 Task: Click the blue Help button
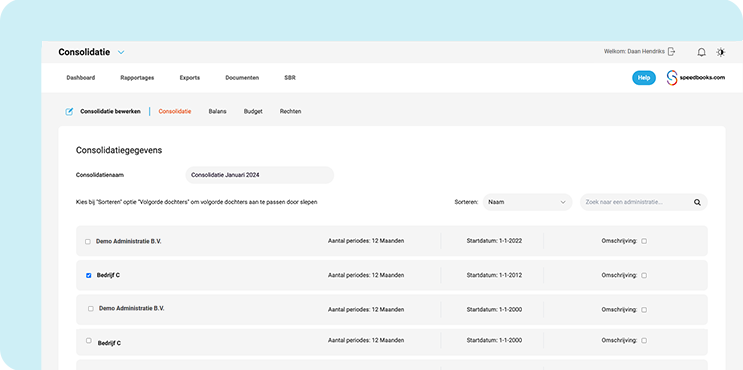coord(643,78)
